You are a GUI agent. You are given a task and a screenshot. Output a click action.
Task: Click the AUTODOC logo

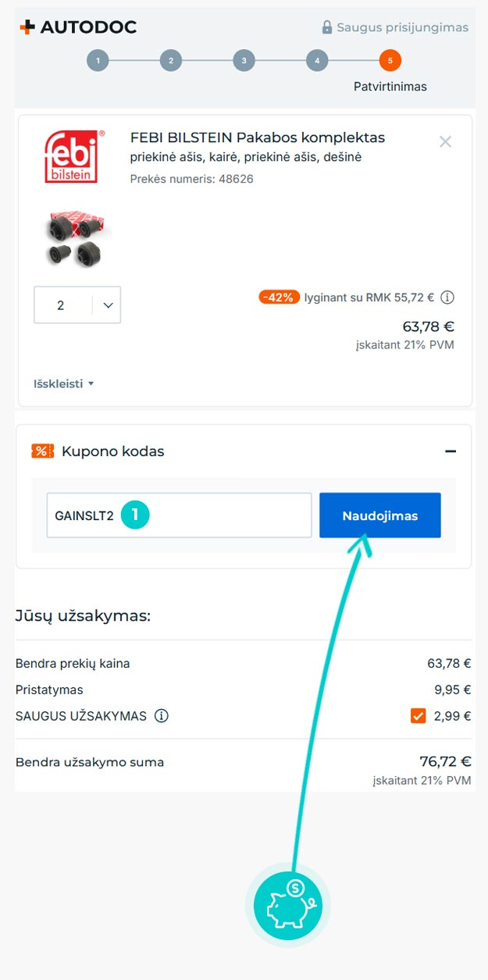(78, 27)
